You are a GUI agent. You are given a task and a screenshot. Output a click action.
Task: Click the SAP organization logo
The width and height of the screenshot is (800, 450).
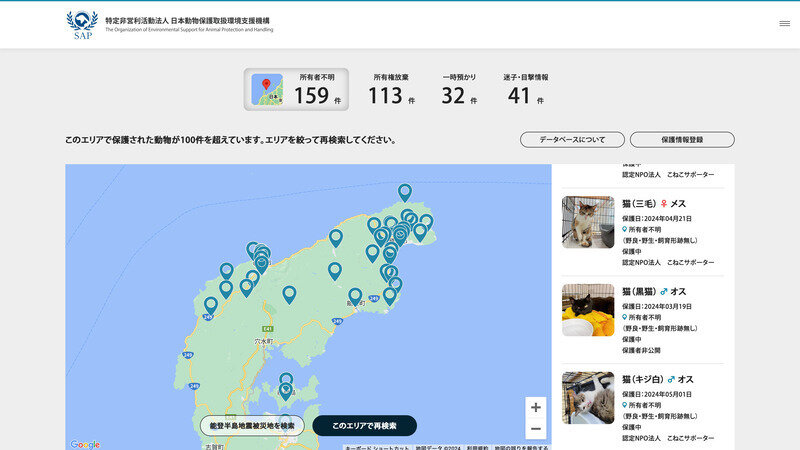(x=82, y=23)
